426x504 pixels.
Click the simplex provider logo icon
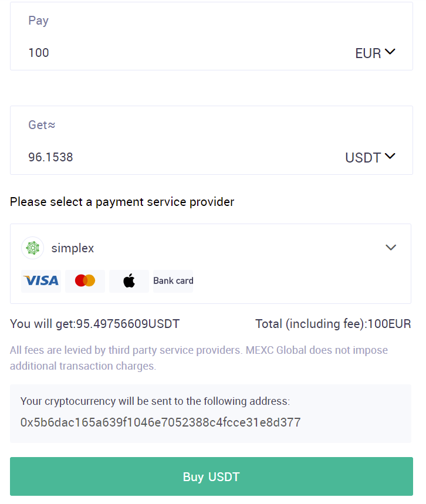(33, 248)
